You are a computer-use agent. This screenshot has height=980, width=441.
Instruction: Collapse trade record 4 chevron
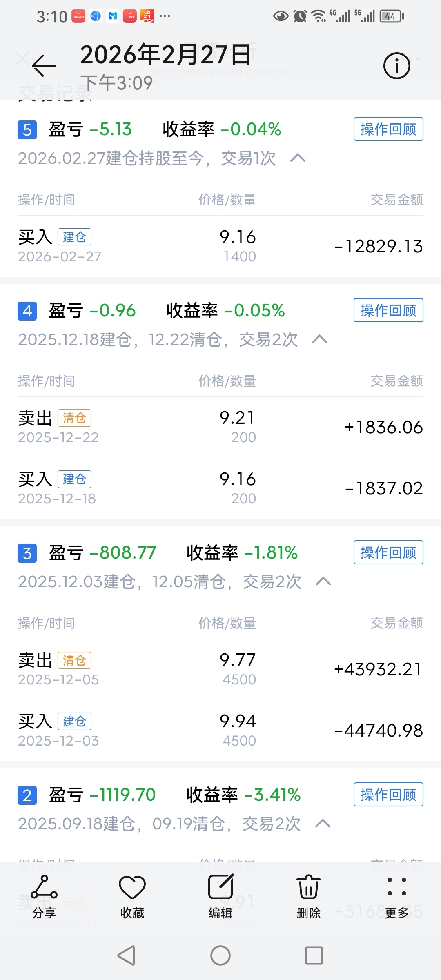coord(320,339)
